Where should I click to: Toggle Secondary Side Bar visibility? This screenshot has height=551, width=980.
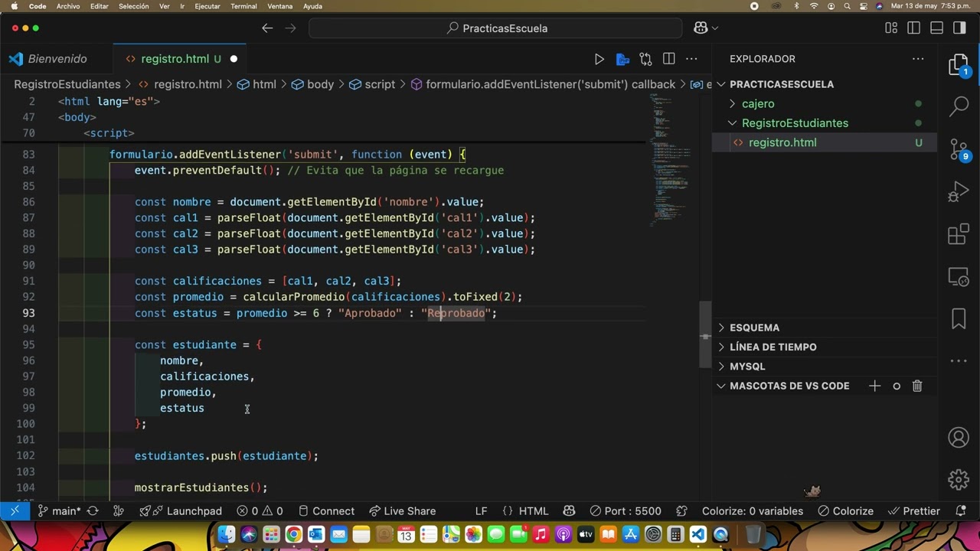click(959, 28)
